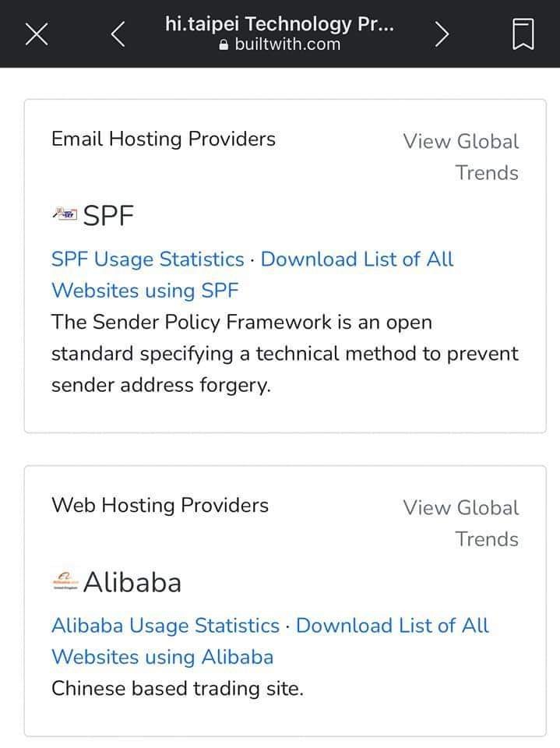Select the large SPF technology heading

click(108, 216)
